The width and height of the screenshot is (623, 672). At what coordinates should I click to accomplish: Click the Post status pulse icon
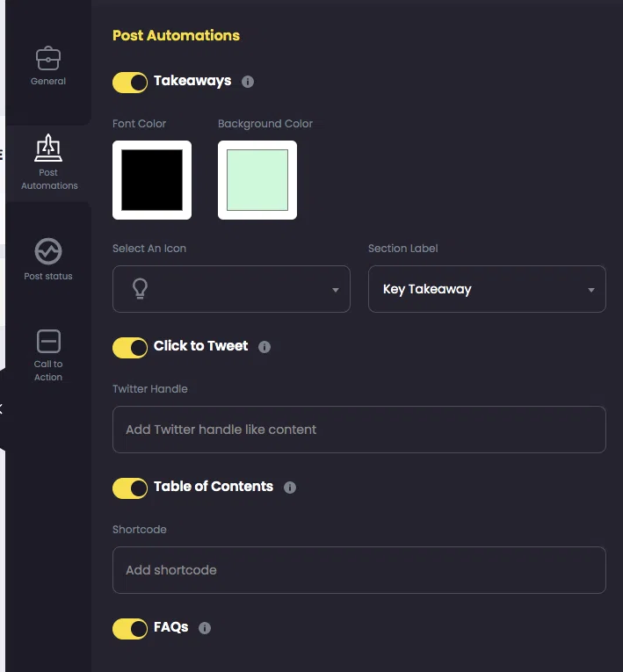[48, 252]
